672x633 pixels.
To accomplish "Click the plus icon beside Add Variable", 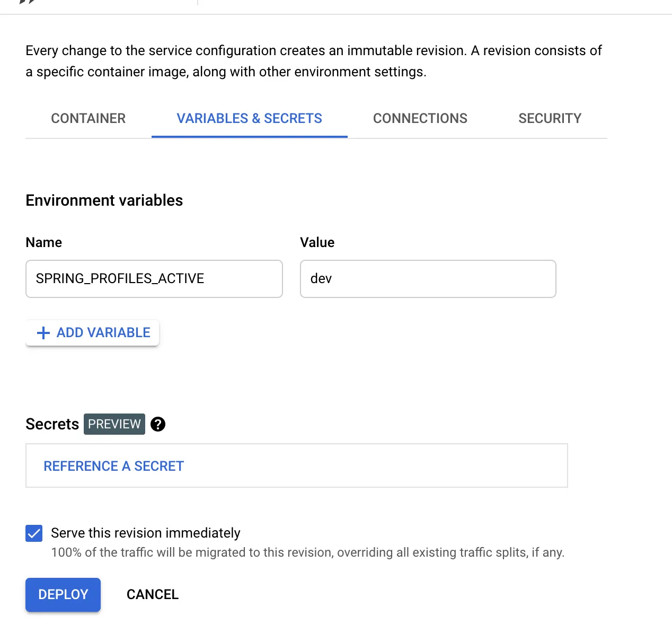I will [43, 333].
